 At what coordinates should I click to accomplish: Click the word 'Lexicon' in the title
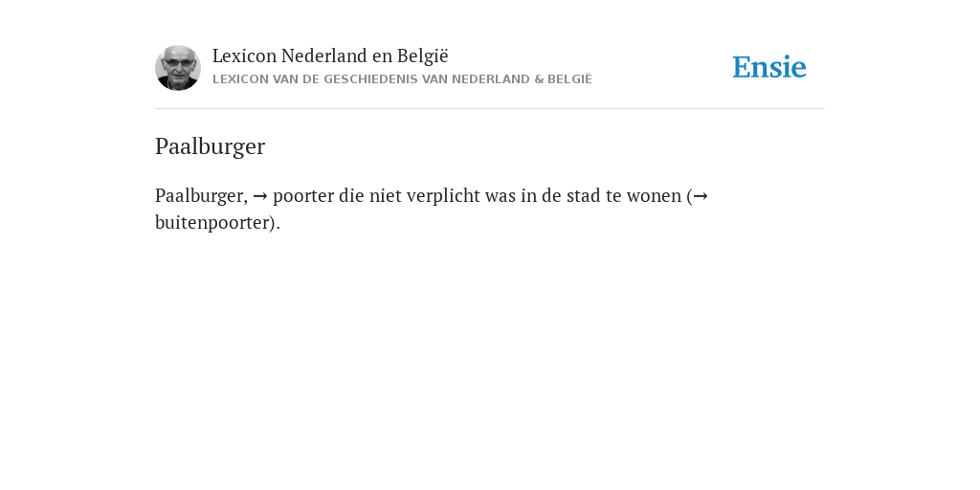244,56
